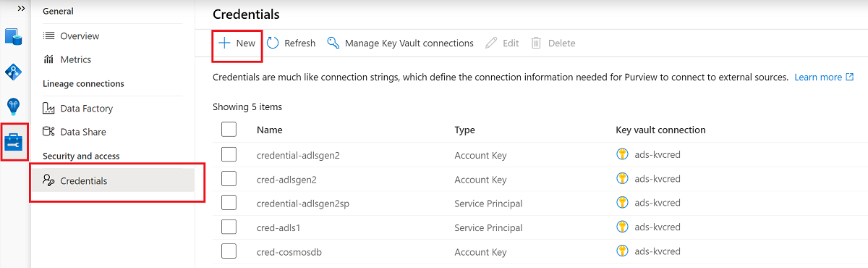Click the Credentials person-key icon
Image resolution: width=868 pixels, height=268 pixels.
point(48,180)
